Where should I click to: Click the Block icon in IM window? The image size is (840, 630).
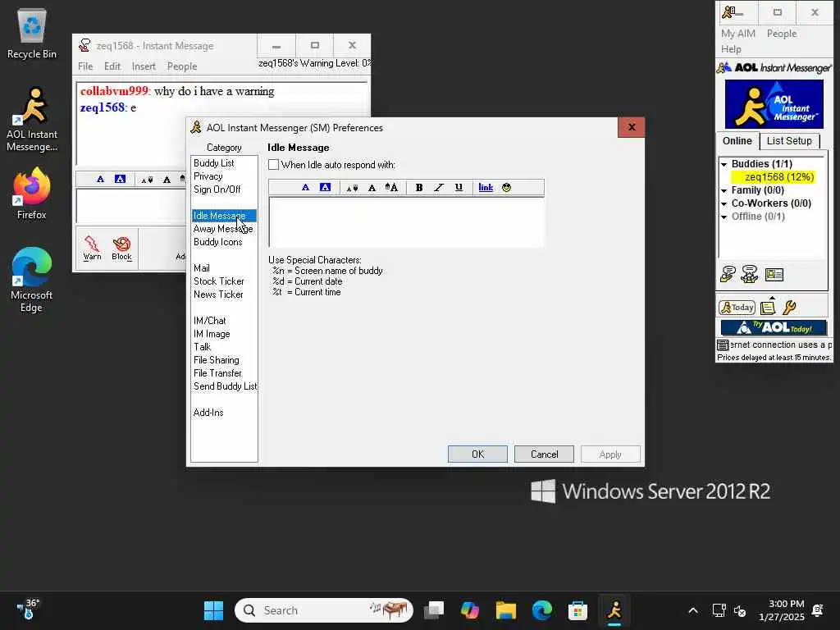pos(121,248)
